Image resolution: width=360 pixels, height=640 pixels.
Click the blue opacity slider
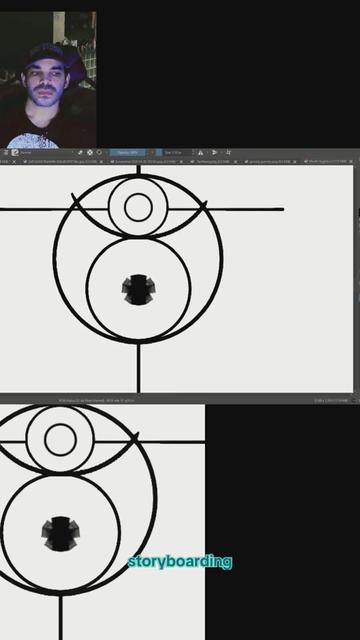128,153
